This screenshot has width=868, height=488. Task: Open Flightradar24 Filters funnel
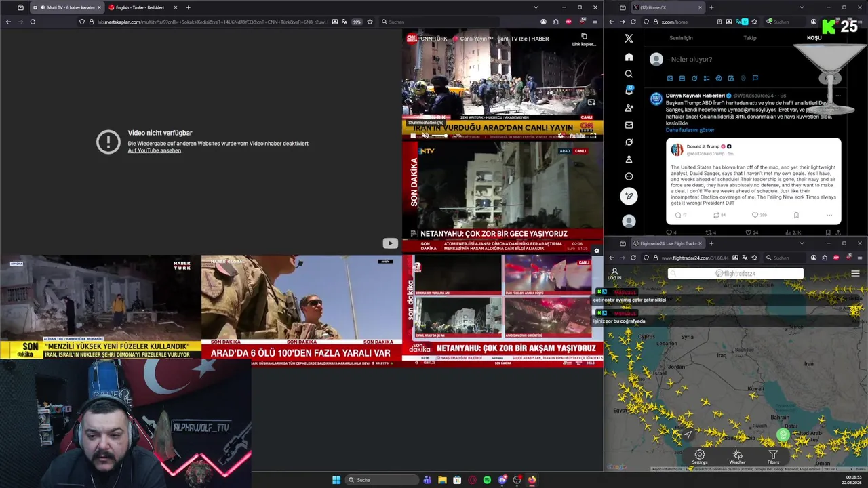(x=773, y=457)
